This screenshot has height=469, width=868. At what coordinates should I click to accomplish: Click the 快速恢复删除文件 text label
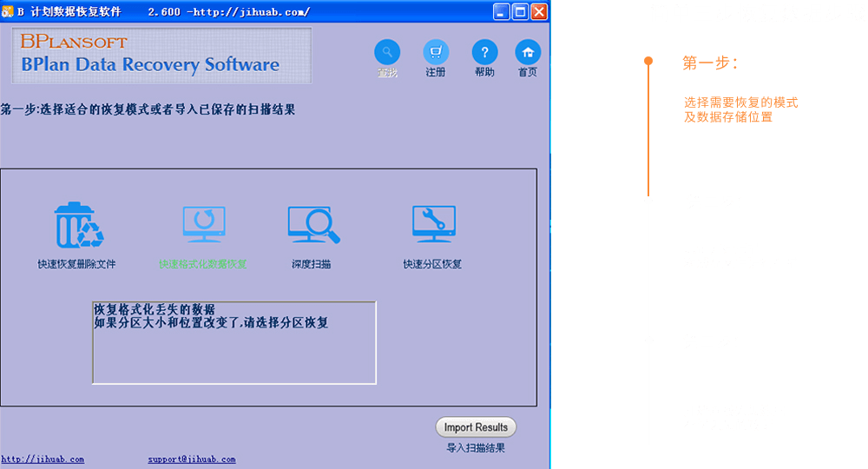tap(76, 264)
